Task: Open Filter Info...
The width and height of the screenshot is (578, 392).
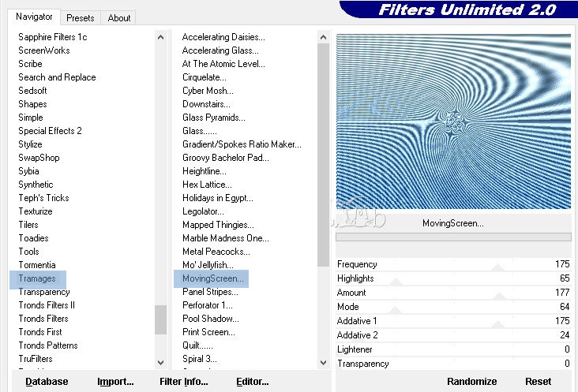Action: [183, 381]
